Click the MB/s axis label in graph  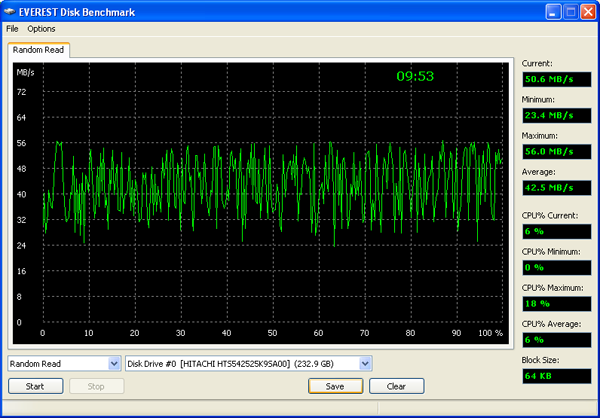pos(25,72)
